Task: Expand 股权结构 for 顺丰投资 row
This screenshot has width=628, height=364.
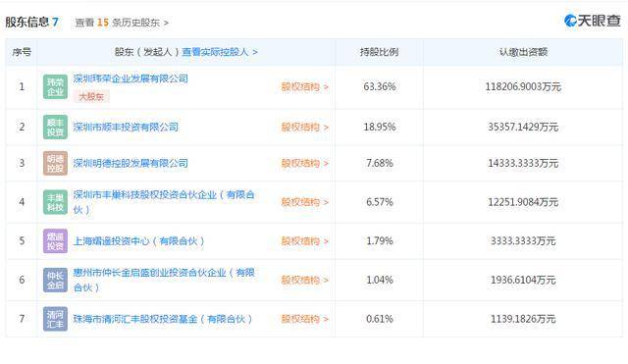Action: (x=305, y=127)
